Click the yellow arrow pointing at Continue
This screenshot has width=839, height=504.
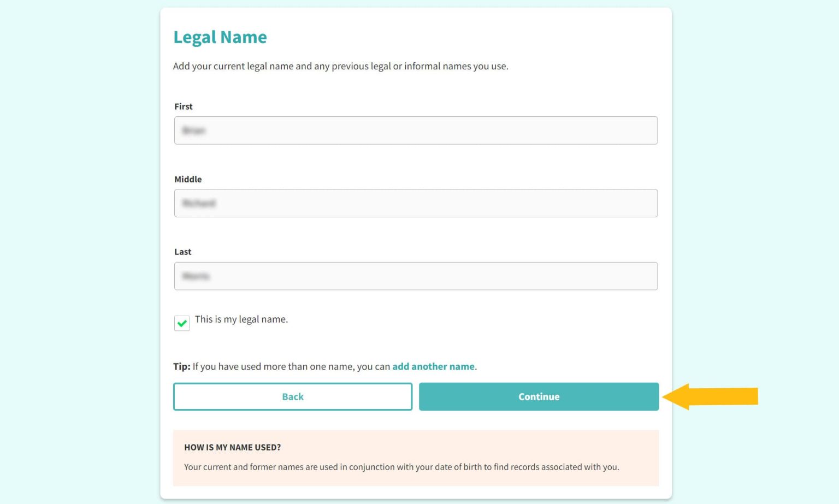click(710, 397)
